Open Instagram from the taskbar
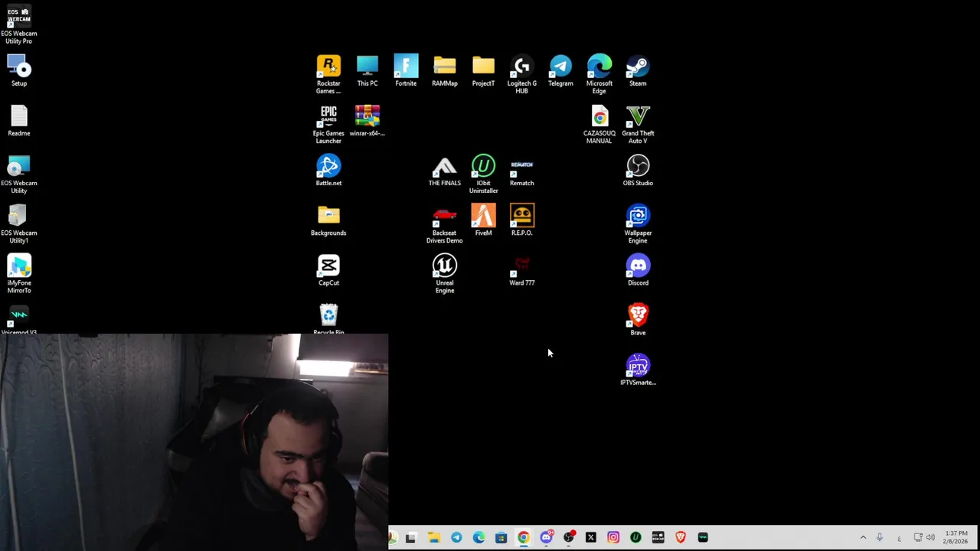Image resolution: width=980 pixels, height=551 pixels. coord(613,537)
